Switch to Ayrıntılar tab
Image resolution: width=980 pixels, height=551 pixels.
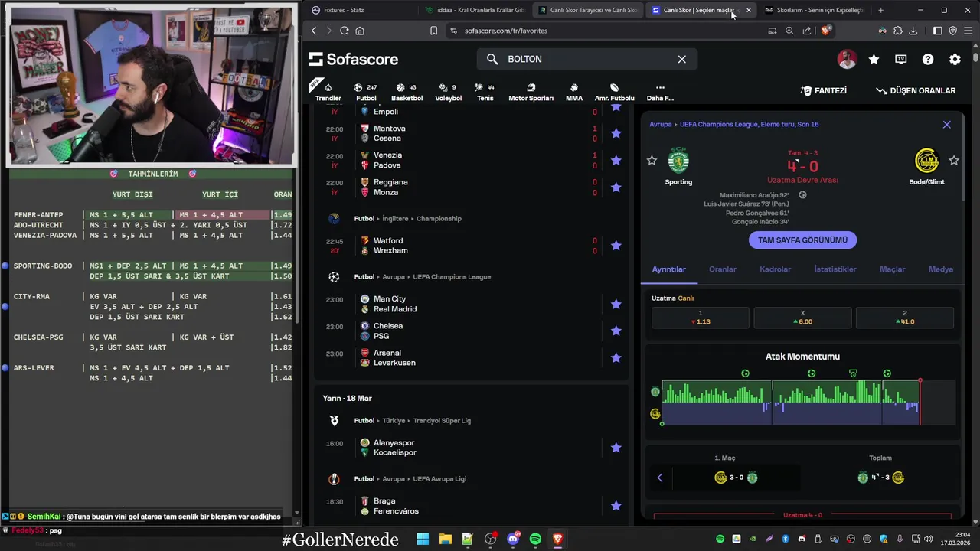668,269
